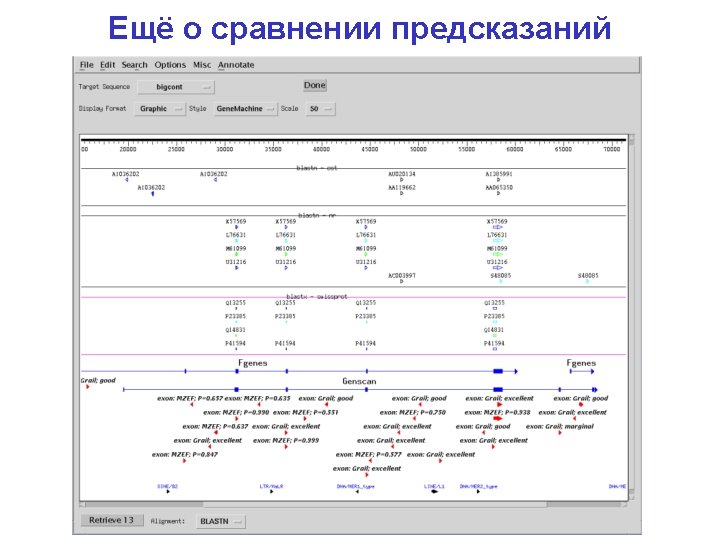Click the red arrow under exon Grail; marginal
720x540 pixels.
click(x=560, y=433)
